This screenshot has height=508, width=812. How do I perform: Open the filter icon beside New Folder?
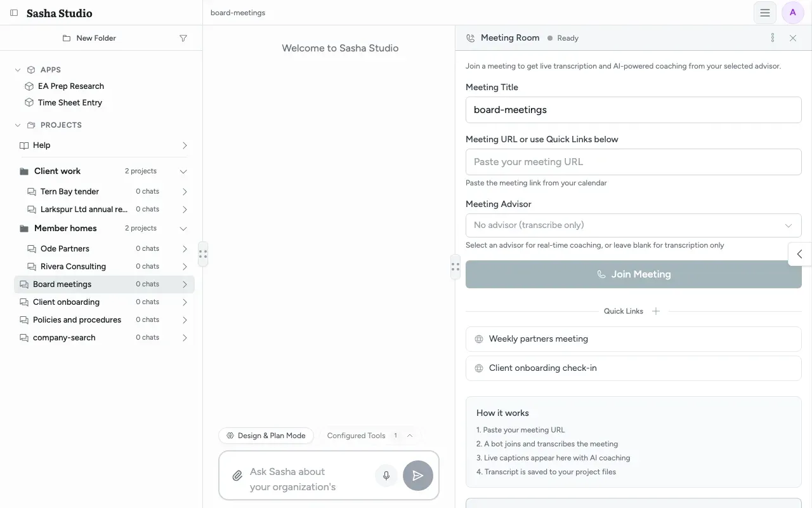pos(183,38)
